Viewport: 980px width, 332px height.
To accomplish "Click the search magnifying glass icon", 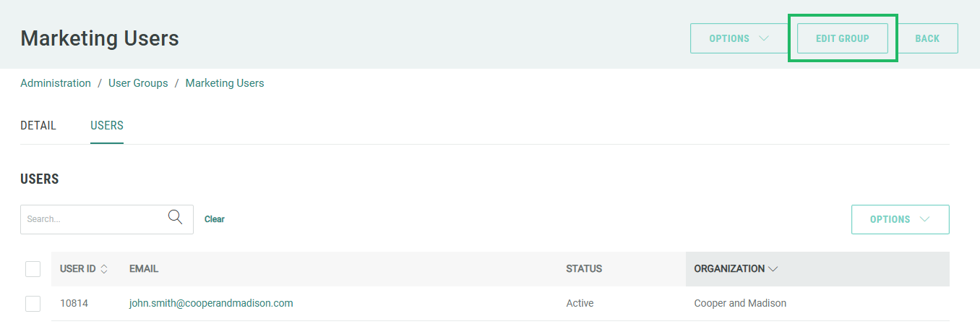I will [x=175, y=218].
